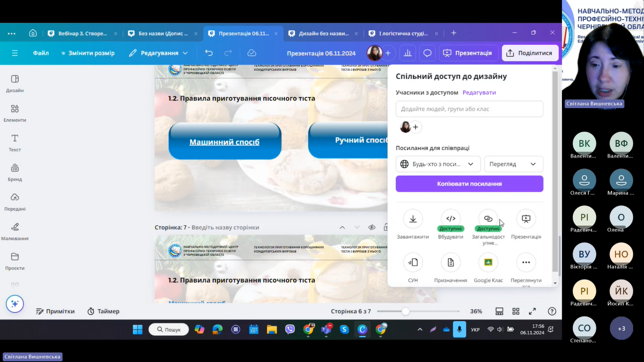Image resolution: width=644 pixels, height=362 pixels.
Task: Click the zoom slider handle
Action: pyautogui.click(x=405, y=311)
